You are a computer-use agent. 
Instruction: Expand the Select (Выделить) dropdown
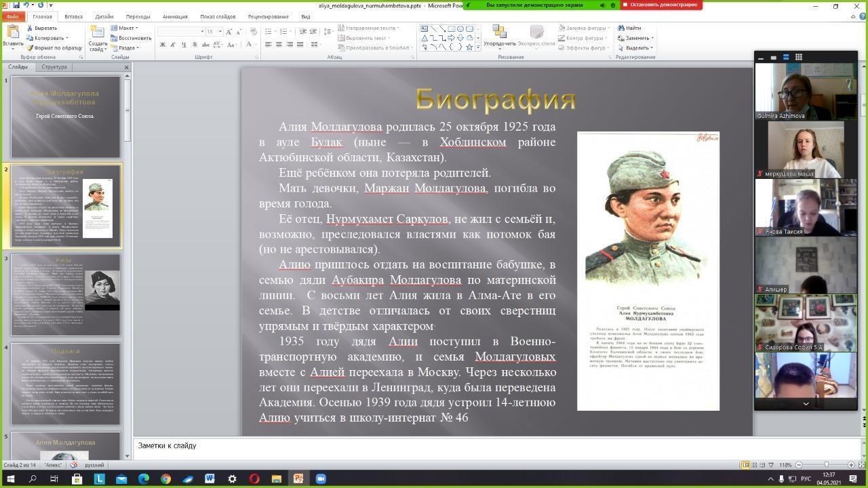coord(636,48)
